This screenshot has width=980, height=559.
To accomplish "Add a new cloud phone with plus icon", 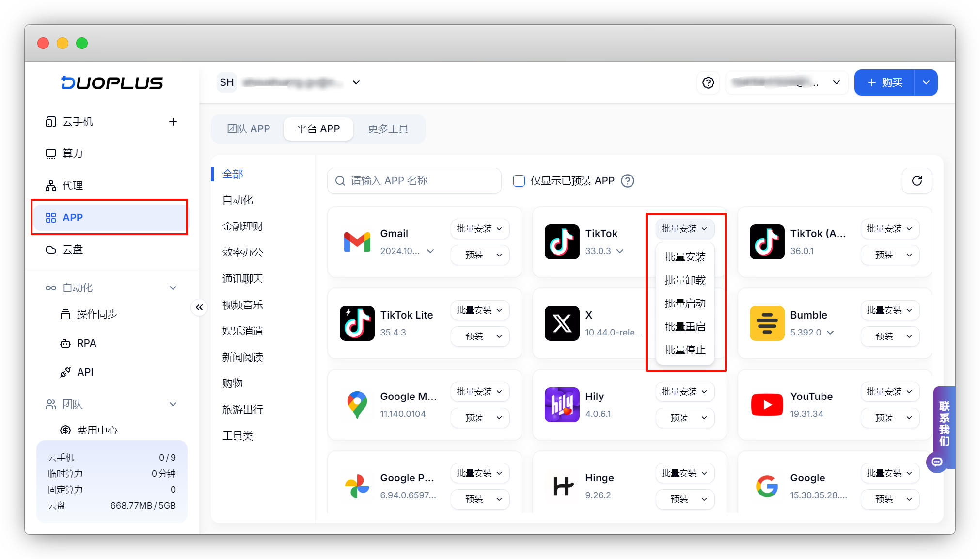I will click(x=173, y=122).
